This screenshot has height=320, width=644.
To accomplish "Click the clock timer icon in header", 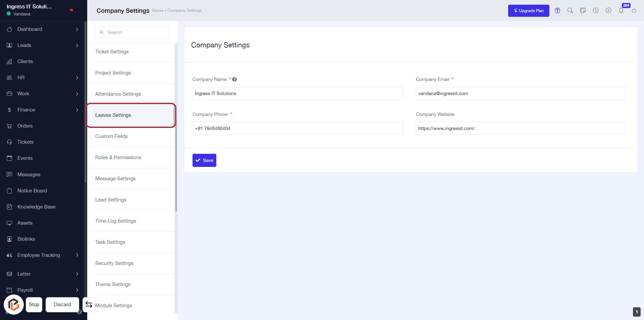I will tap(596, 10).
